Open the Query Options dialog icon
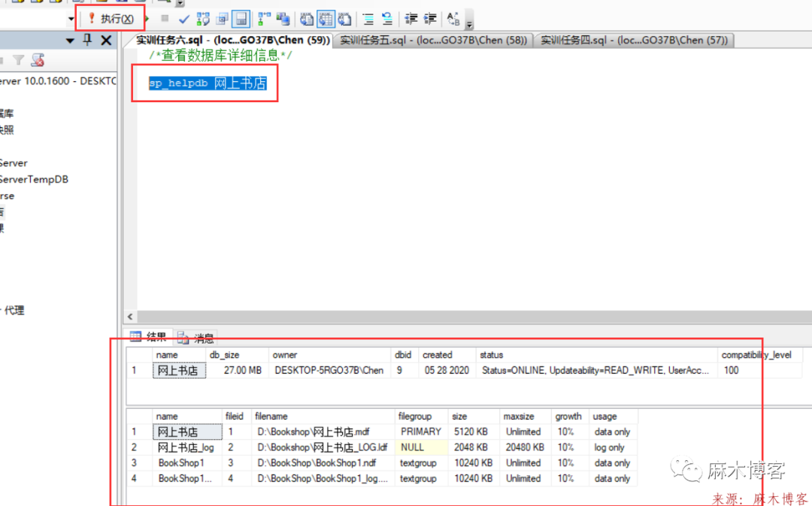Image resolution: width=812 pixels, height=506 pixels. (x=222, y=19)
